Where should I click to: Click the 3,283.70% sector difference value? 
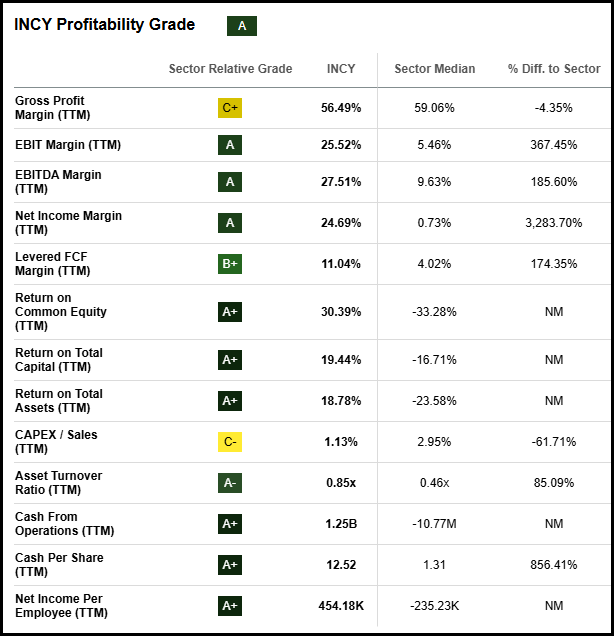pyautogui.click(x=553, y=223)
